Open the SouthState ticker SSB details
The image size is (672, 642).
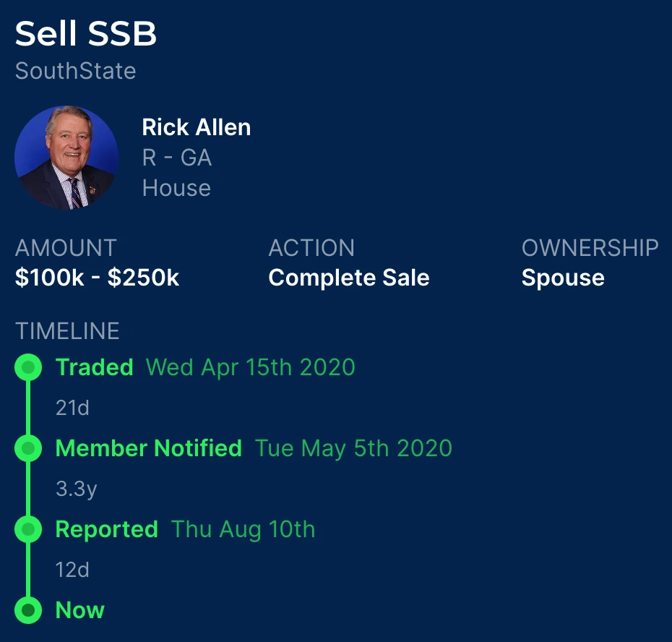(x=74, y=71)
